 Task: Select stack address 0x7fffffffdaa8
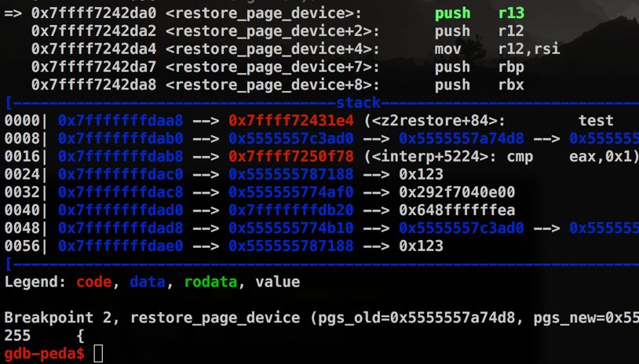[121, 121]
